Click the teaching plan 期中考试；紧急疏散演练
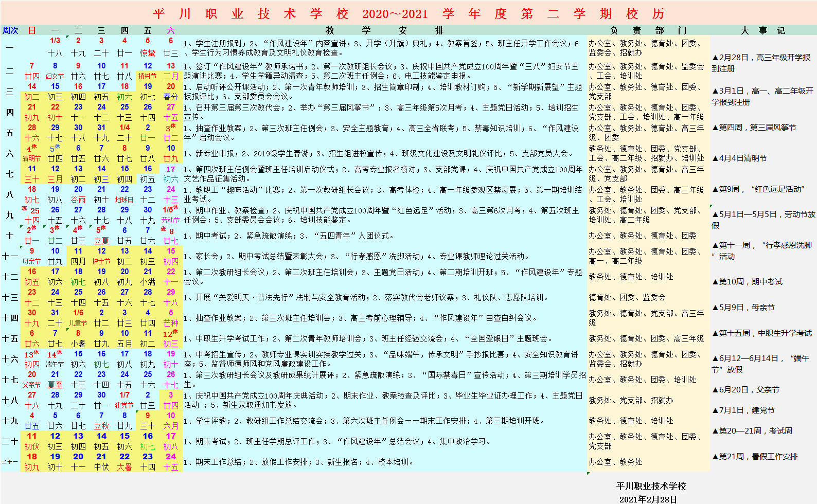Image resolution: width=817 pixels, height=504 pixels. click(385, 236)
